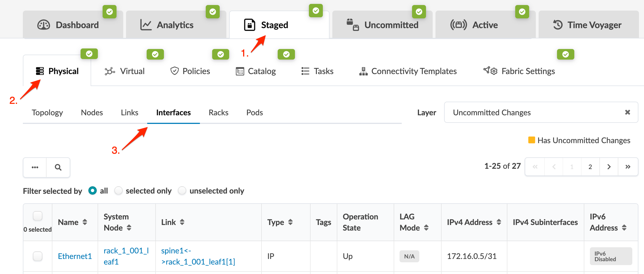The height and width of the screenshot is (274, 644).
Task: Clear the Uncommitted Changes layer selection
Action: point(627,112)
